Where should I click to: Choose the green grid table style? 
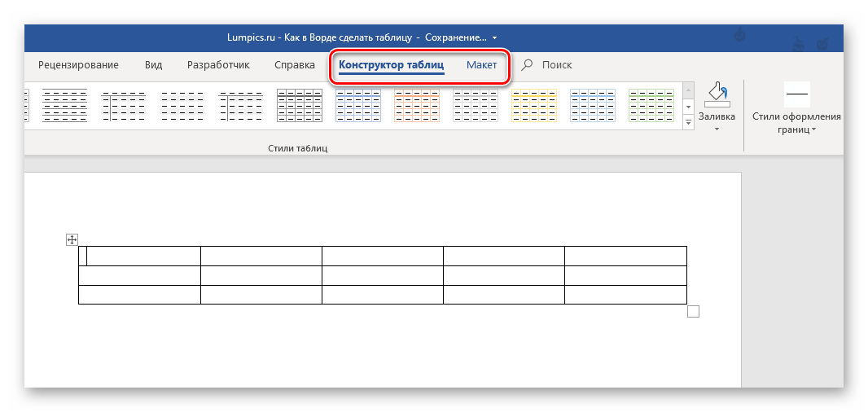(x=651, y=105)
